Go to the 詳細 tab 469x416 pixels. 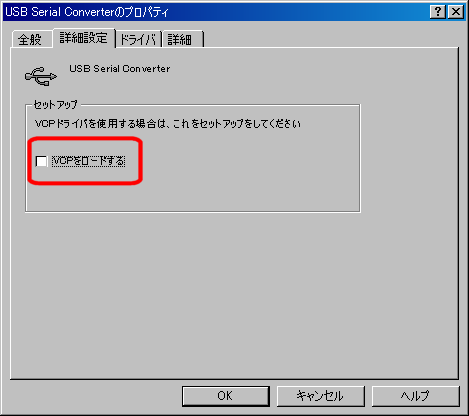[x=181, y=40]
